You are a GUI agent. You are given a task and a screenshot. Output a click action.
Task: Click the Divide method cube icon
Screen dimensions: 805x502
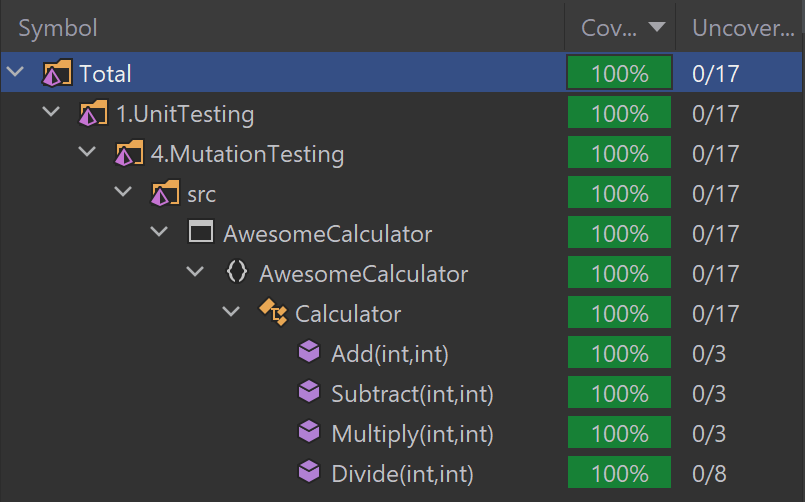point(309,472)
